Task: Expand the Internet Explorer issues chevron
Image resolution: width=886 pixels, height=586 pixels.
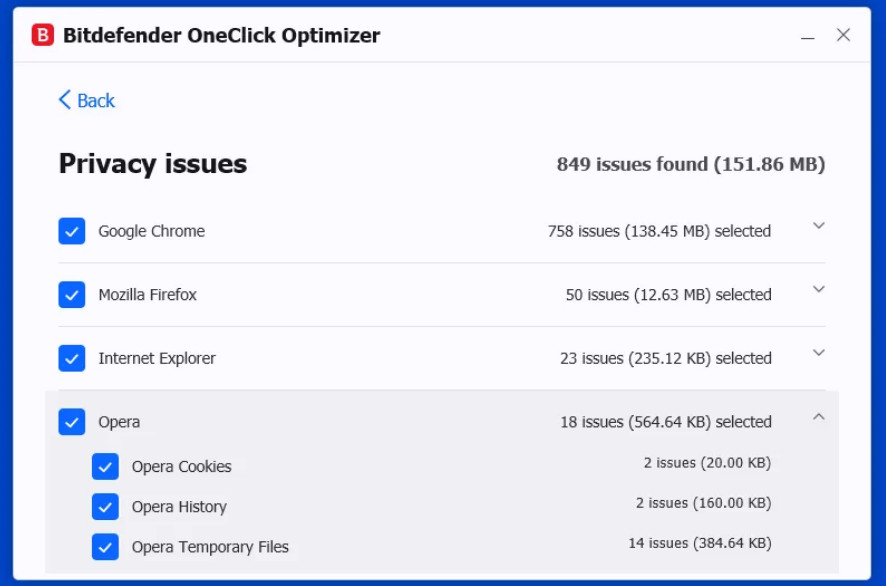Action: (819, 353)
